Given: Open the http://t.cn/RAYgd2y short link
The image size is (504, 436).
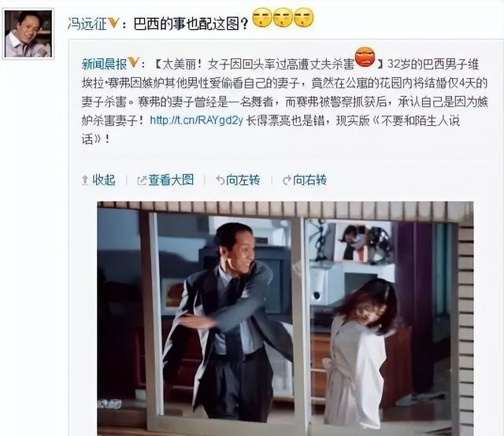Looking at the screenshot, I should click(196, 120).
